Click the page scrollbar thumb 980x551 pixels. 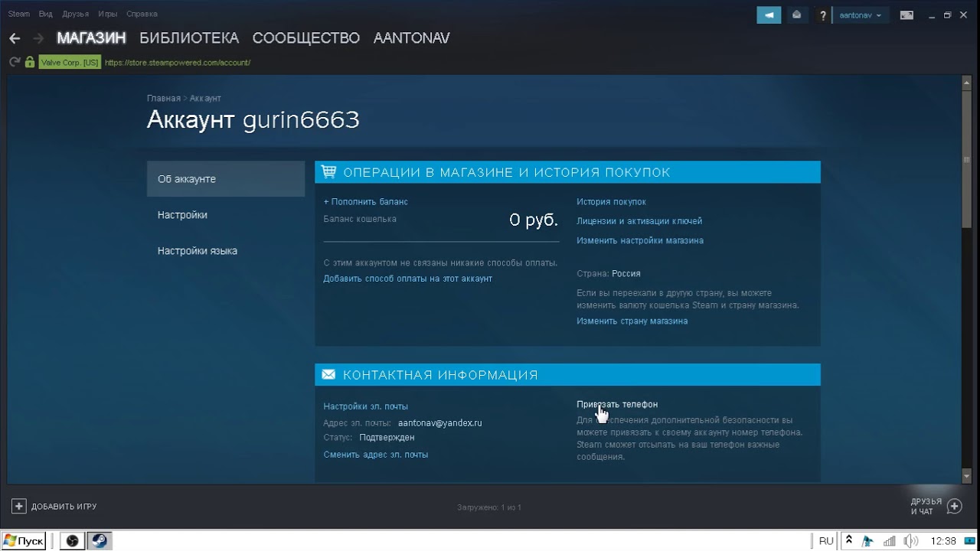966,159
